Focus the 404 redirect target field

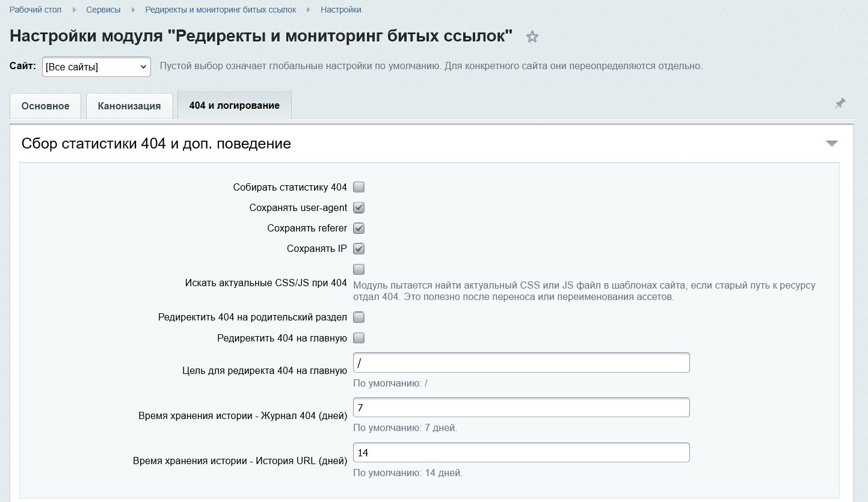[x=521, y=363]
